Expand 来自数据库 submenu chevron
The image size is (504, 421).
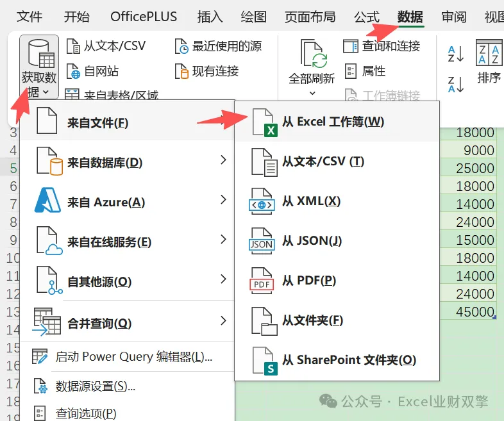[223, 160]
